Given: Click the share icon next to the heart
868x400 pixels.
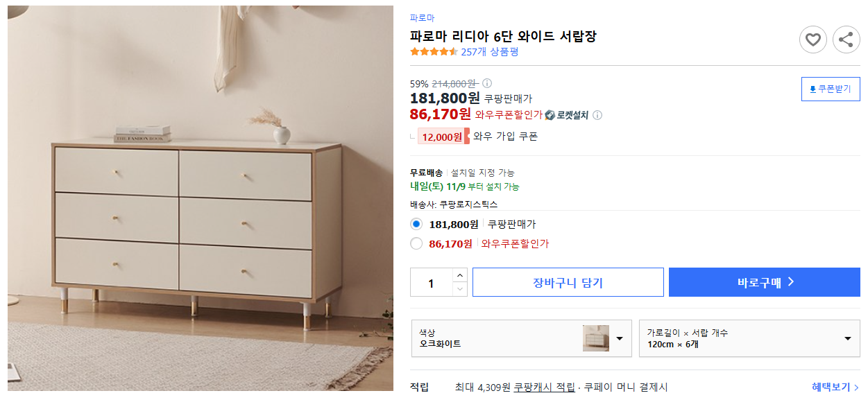Looking at the screenshot, I should point(846,40).
